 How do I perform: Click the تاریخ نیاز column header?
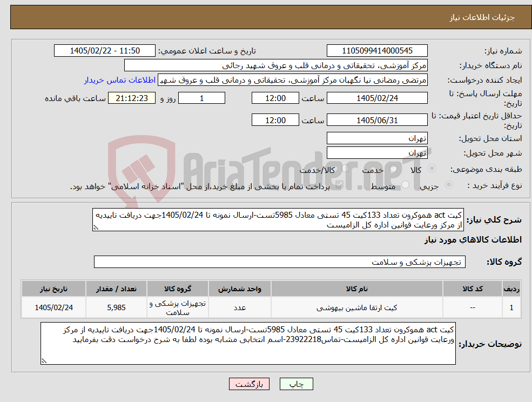point(53,289)
